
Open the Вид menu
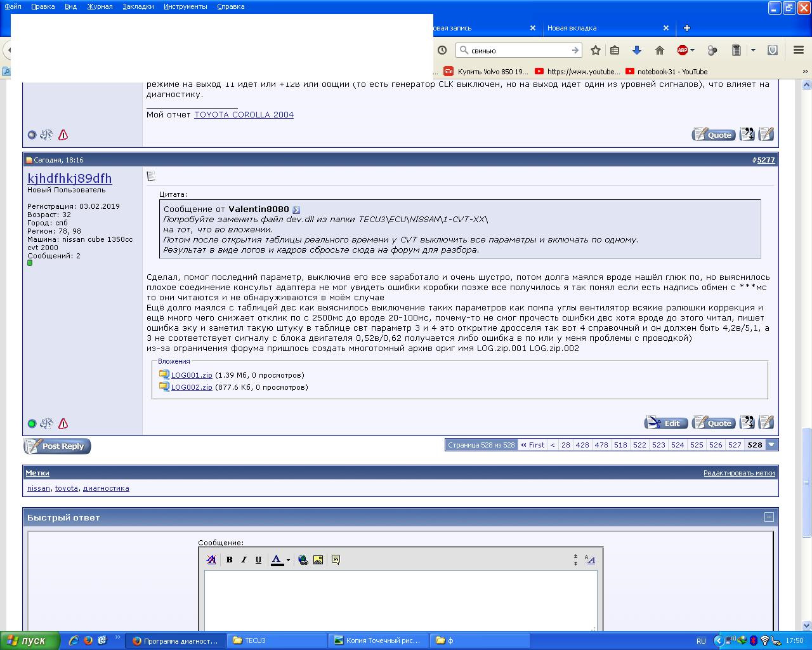point(70,6)
